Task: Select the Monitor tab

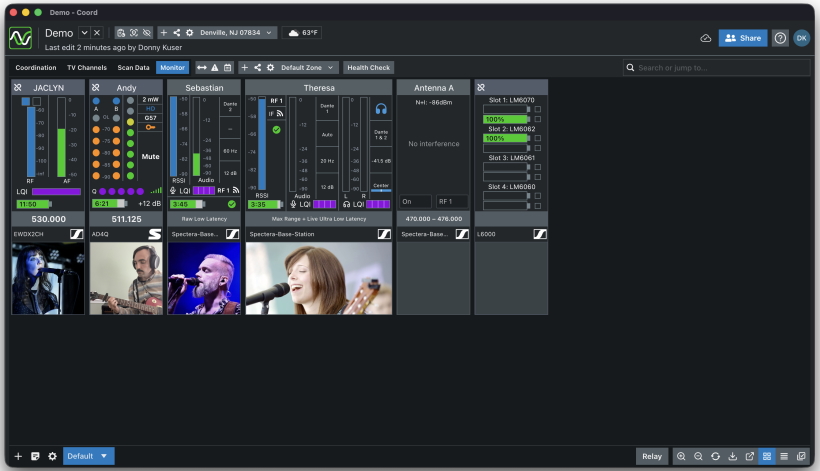Action: tap(173, 67)
